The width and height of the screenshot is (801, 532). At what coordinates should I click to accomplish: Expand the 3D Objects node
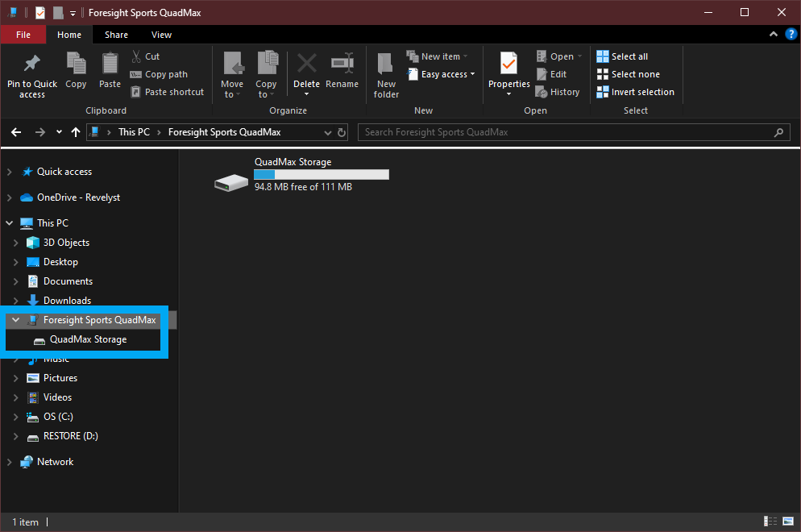pyautogui.click(x=15, y=243)
